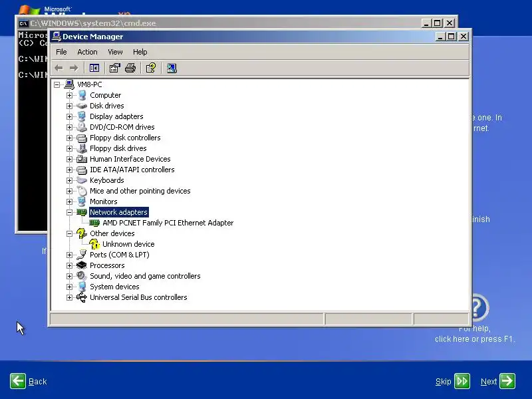Click the Network adapters card icon
Screen dimensions: 532x399
point(82,212)
